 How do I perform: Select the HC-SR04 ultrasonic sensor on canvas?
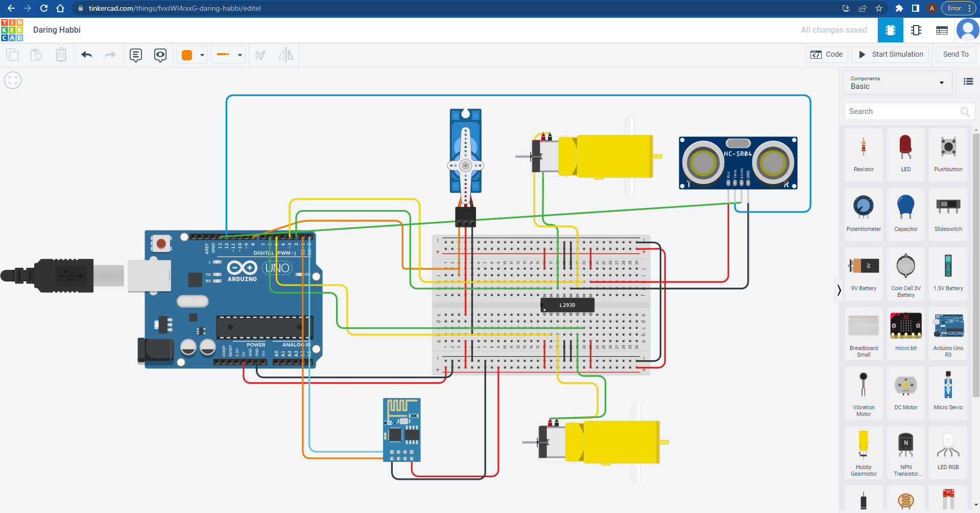(x=738, y=162)
